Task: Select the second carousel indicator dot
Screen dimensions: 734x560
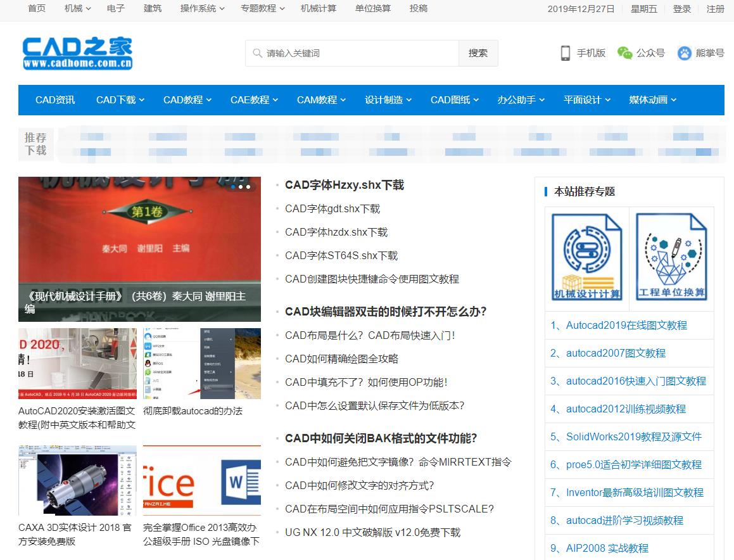Action: pyautogui.click(x=240, y=187)
